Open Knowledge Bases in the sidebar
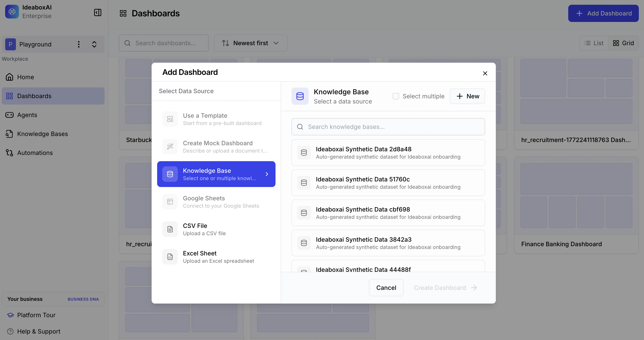 (x=53, y=134)
